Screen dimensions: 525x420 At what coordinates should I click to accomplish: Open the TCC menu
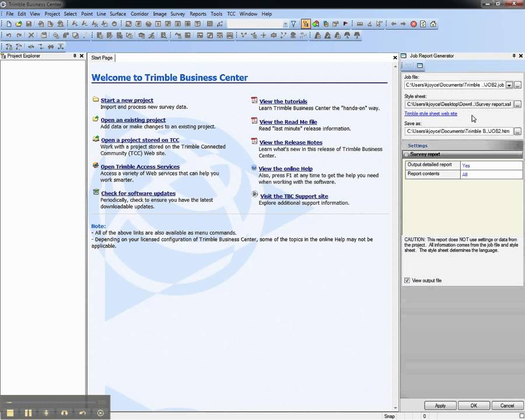point(231,14)
